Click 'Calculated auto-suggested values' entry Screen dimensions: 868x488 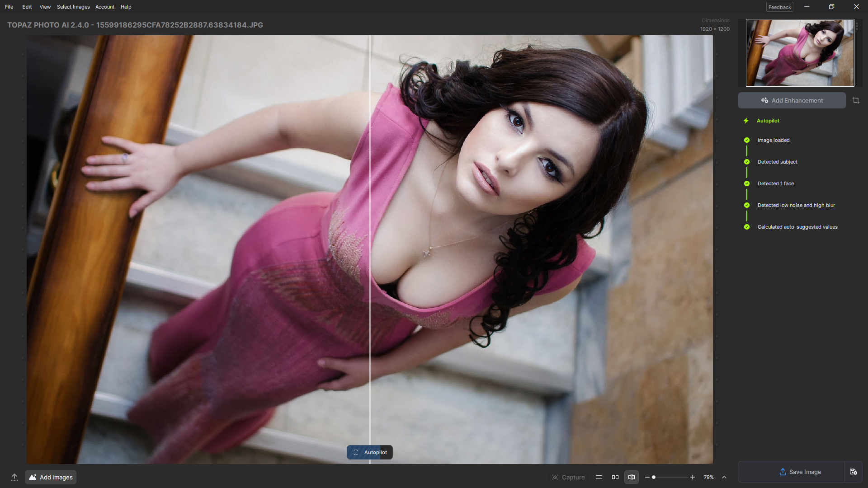click(x=797, y=227)
